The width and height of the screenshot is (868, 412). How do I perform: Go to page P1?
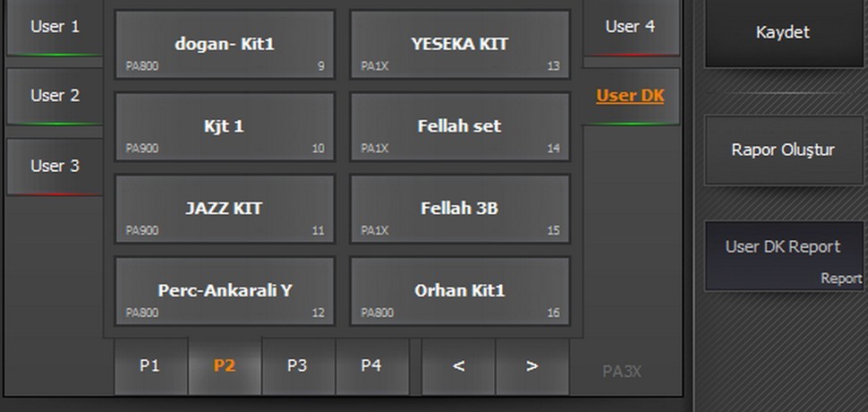pos(149,365)
